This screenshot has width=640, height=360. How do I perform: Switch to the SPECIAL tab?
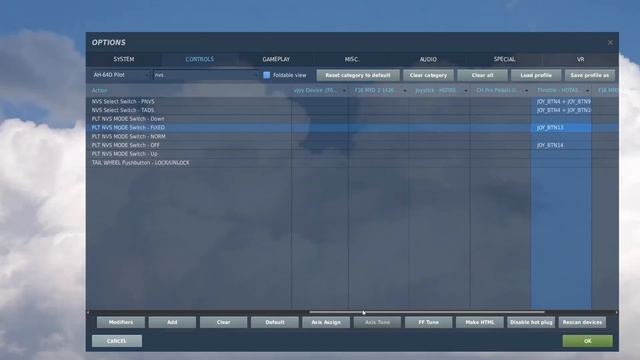[x=504, y=59]
